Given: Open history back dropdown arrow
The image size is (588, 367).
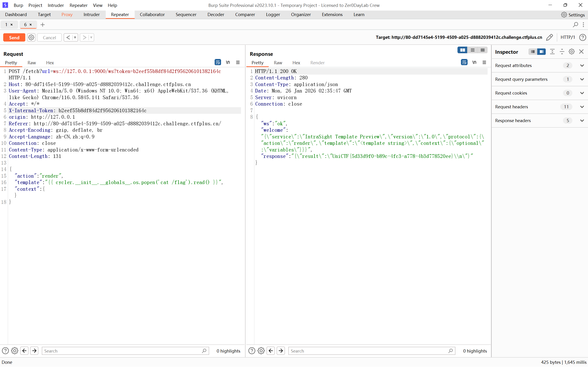Looking at the screenshot, I should 75,37.
